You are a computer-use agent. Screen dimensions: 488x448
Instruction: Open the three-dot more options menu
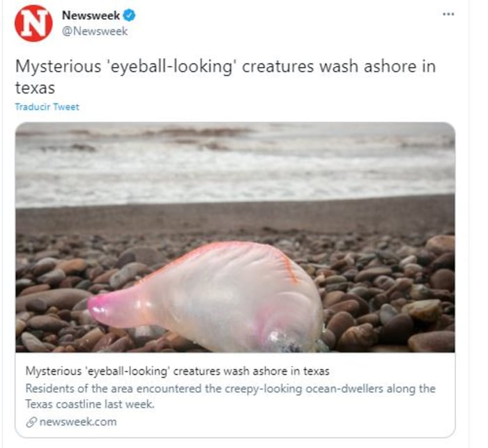coord(448,14)
